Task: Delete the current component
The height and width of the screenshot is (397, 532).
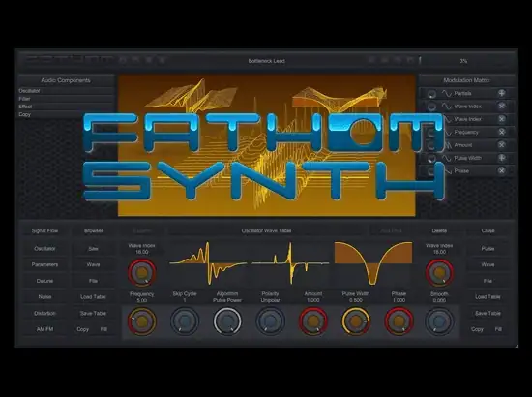Action: [x=439, y=230]
